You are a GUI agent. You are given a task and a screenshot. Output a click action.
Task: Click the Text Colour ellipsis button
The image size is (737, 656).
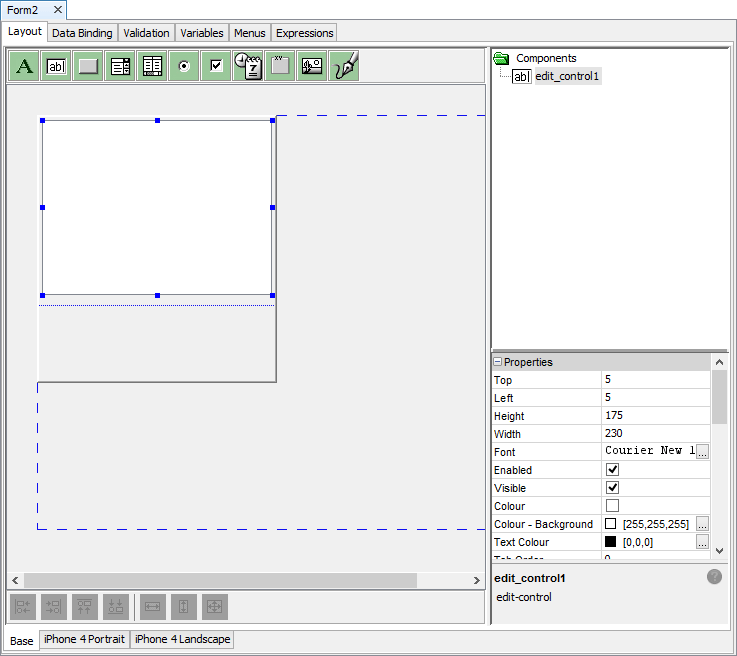click(702, 542)
